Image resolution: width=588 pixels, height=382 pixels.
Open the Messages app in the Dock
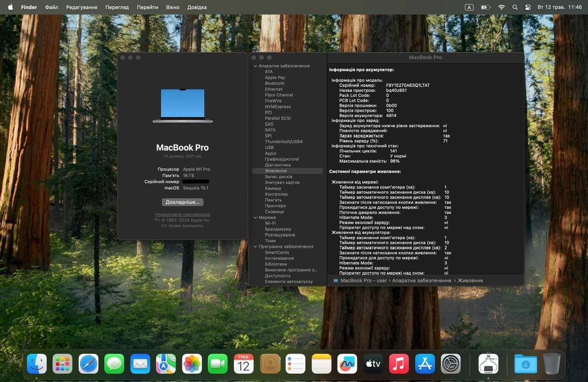pyautogui.click(x=115, y=363)
